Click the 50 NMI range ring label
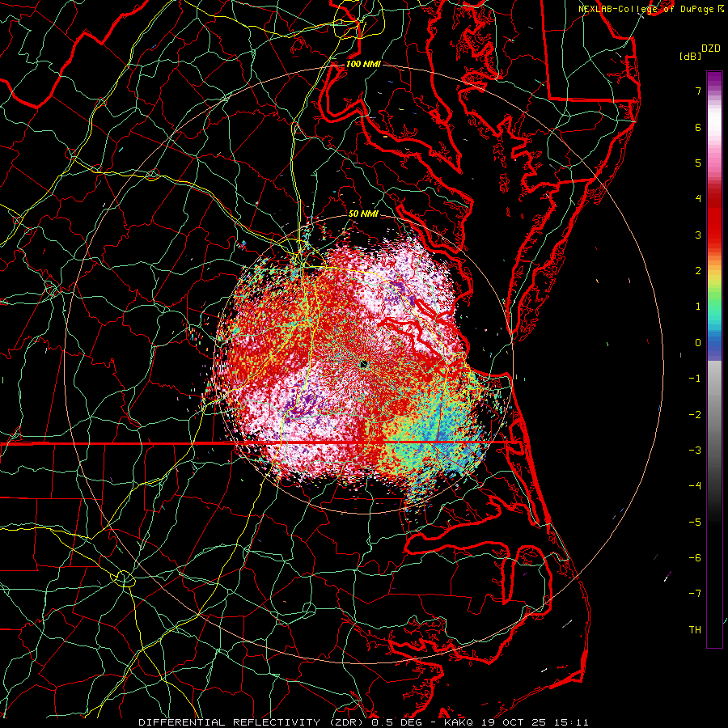Viewport: 728px width, 728px height. click(363, 214)
